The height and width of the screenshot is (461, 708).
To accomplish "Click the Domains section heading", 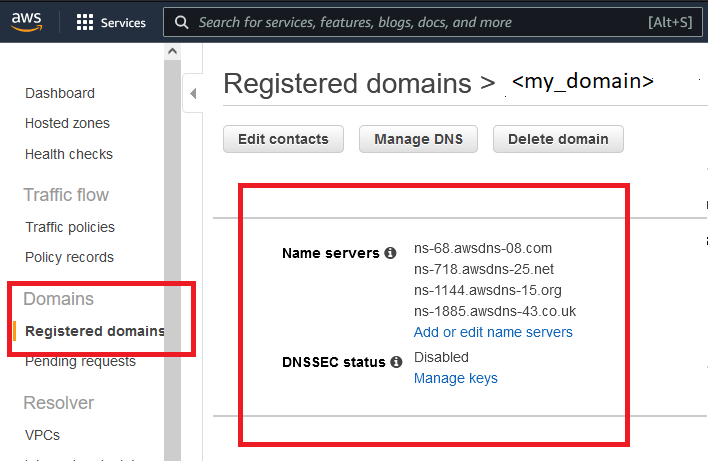I will coord(59,299).
